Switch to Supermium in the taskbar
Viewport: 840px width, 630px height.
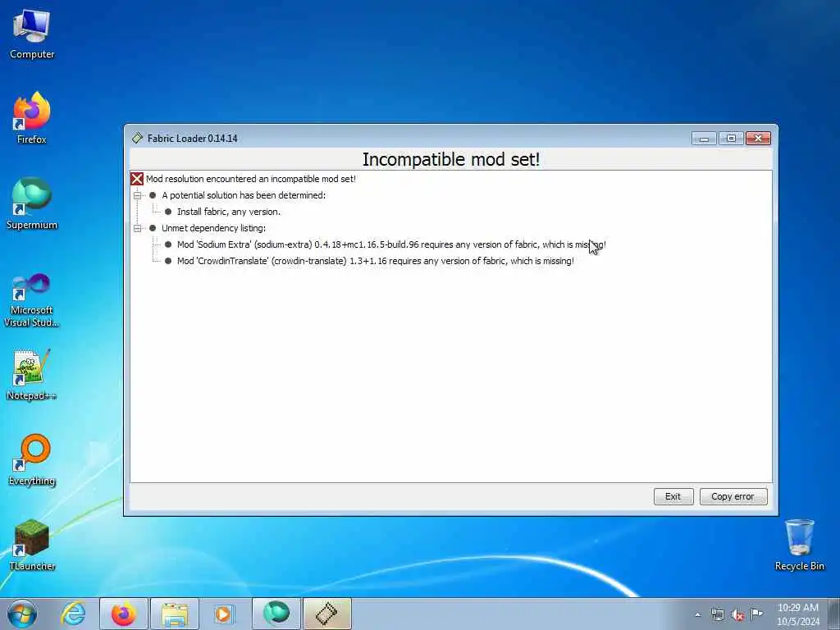click(276, 614)
